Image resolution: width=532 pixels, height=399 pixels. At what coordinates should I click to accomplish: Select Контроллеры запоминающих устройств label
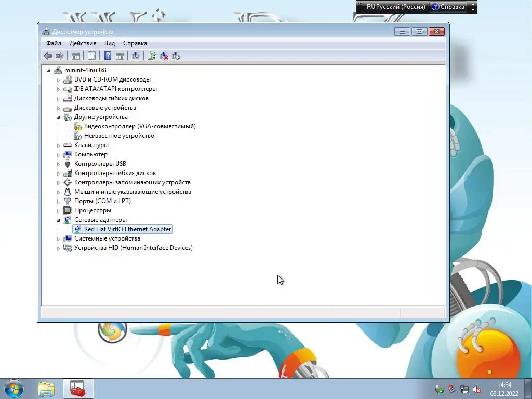coord(132,182)
